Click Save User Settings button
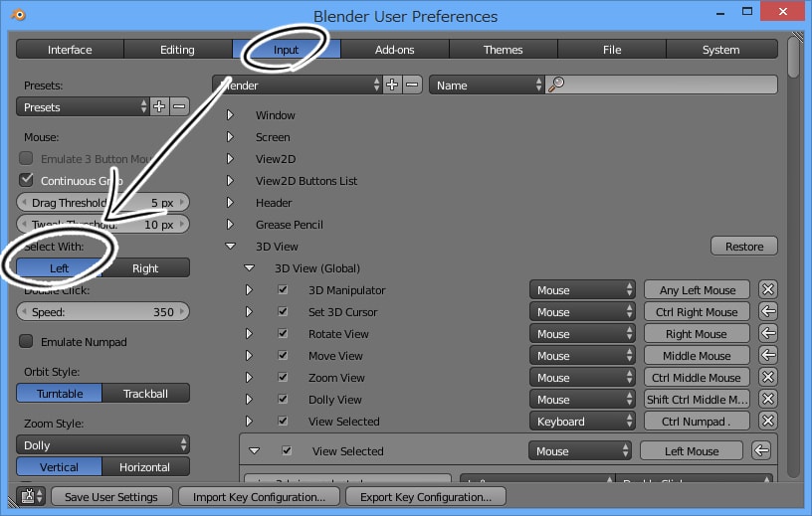Viewport: 812px width, 516px height. coord(111,496)
